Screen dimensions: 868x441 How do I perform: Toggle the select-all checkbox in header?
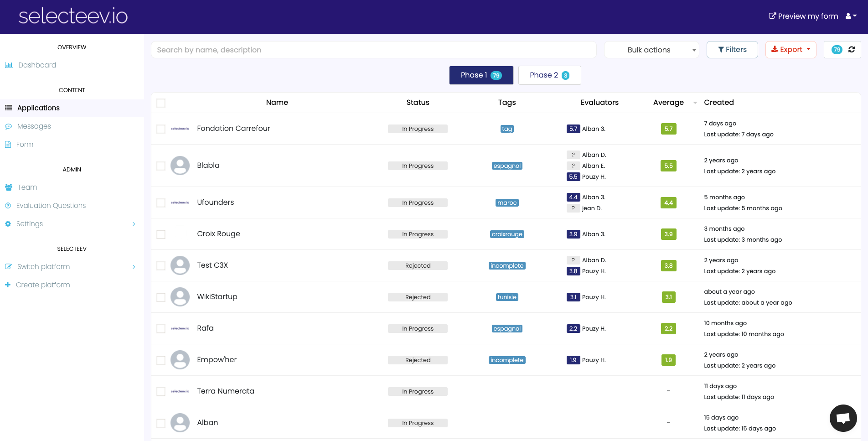161,103
